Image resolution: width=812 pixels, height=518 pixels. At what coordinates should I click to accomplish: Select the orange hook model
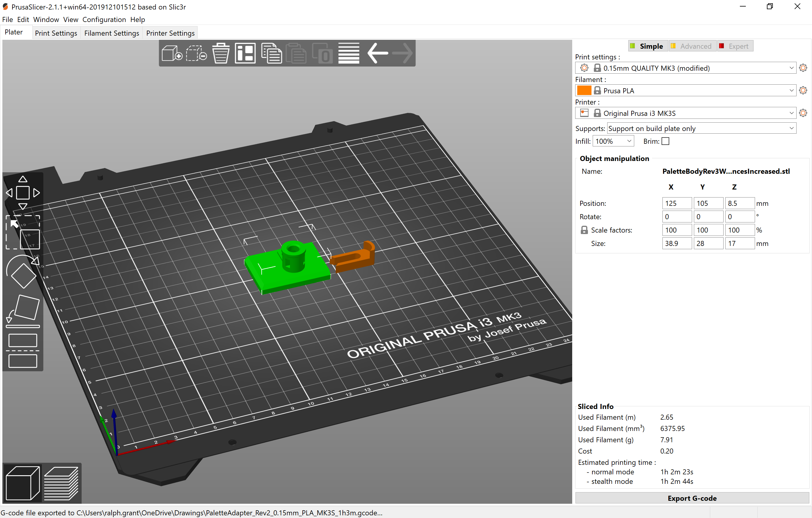click(x=354, y=258)
